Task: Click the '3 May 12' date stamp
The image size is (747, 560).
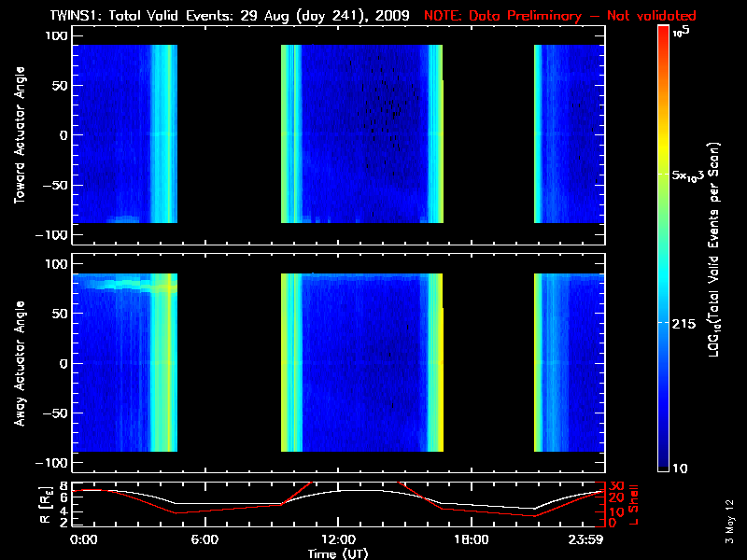Action: pyautogui.click(x=729, y=522)
